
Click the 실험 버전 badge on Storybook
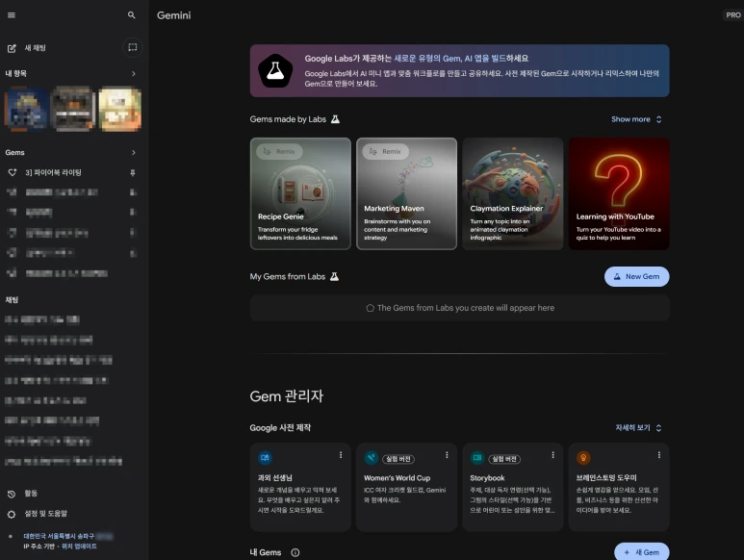pos(504,459)
